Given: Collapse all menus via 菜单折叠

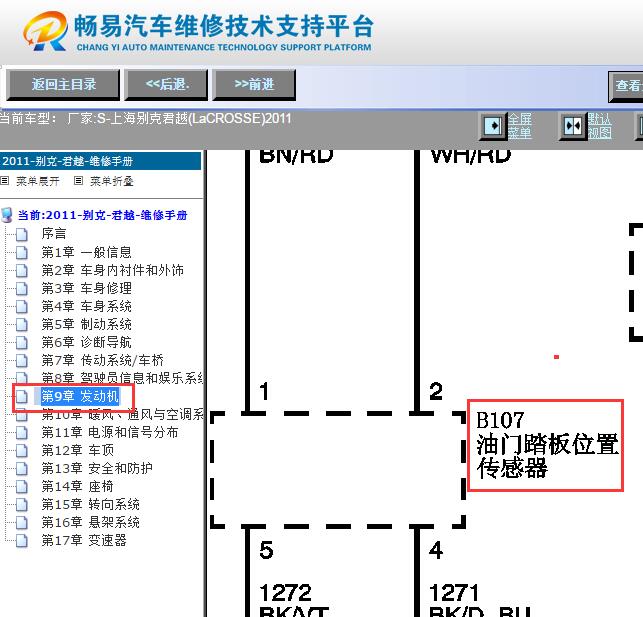Looking at the screenshot, I should 112,181.
